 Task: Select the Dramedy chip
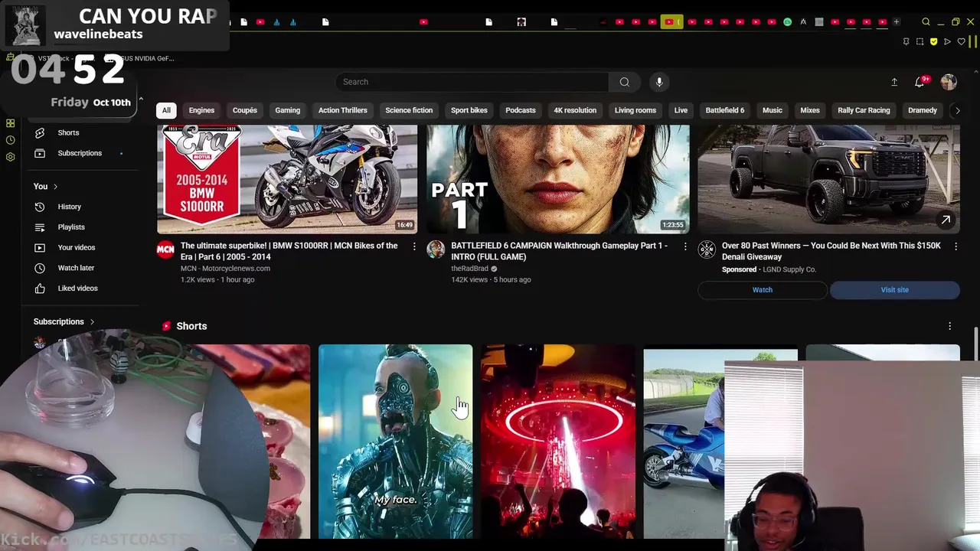[x=923, y=110]
